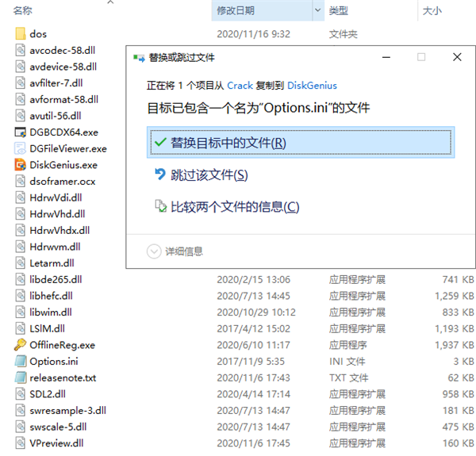Click the OfflineReg.exe key icon
Image resolution: width=476 pixels, height=456 pixels.
click(x=21, y=345)
